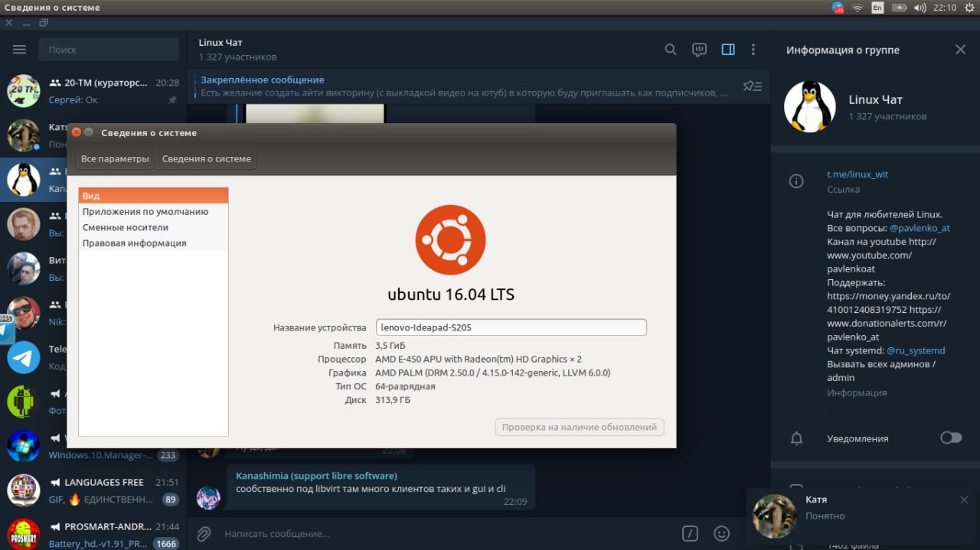980x550 pixels.
Task: Click Проверка на наличие обновлений button
Action: tap(580, 427)
